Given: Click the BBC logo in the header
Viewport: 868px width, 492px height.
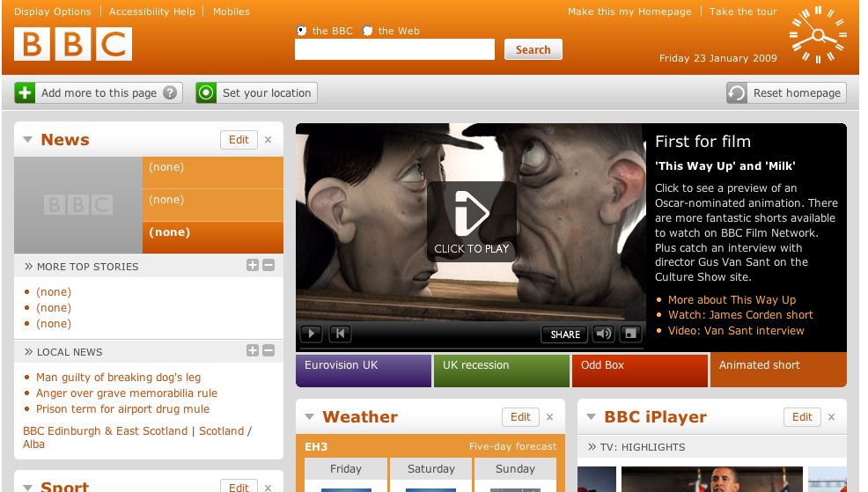Looking at the screenshot, I should coord(73,44).
